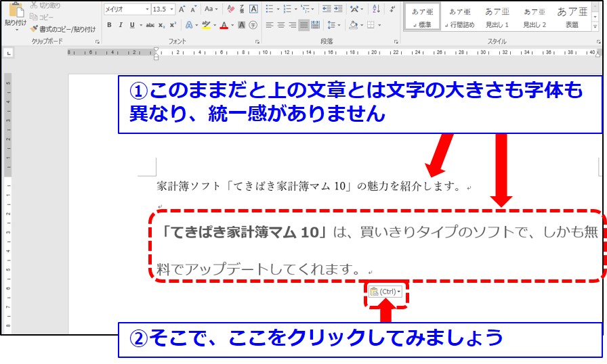Image resolution: width=607 pixels, height=364 pixels.
Task: Click the Shading paint bucket icon
Action: click(x=353, y=25)
